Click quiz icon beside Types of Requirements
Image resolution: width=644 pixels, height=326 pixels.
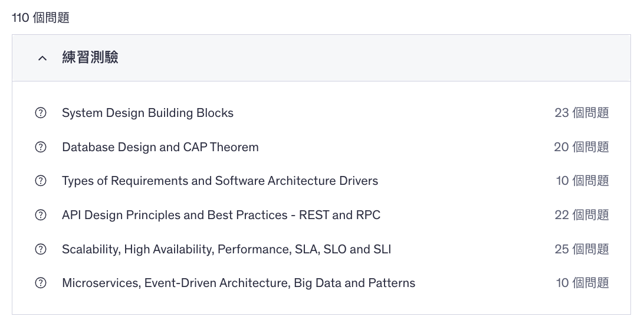click(41, 181)
